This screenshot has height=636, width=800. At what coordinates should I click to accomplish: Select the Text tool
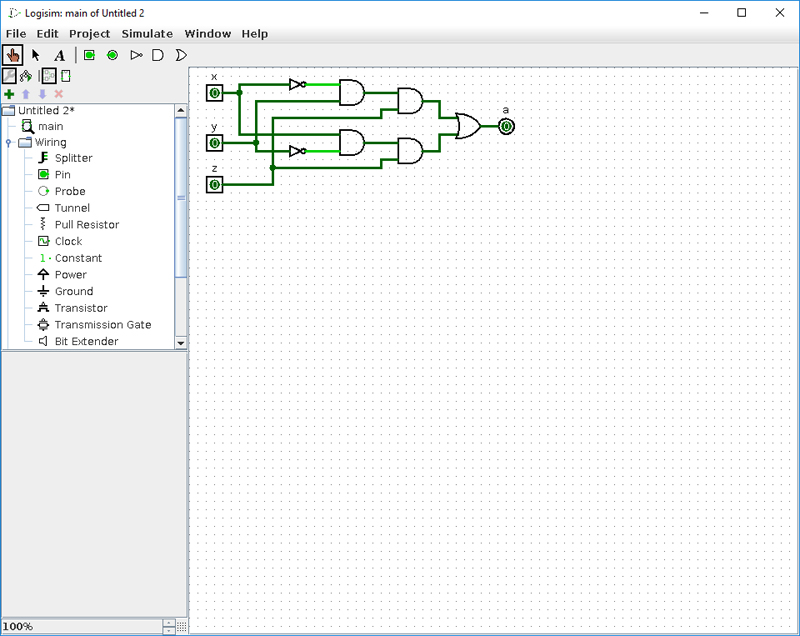[x=59, y=55]
